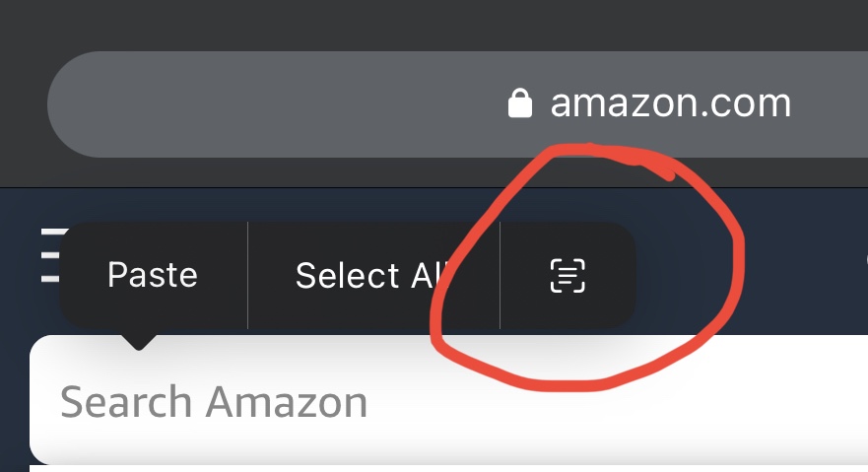
Task: Tap Select All in the edit popup
Action: pyautogui.click(x=373, y=275)
